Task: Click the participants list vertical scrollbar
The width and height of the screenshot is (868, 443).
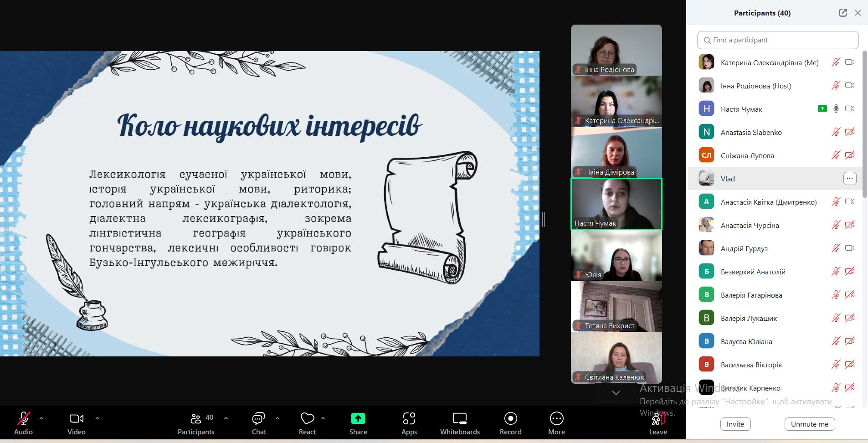Action: pos(864,123)
